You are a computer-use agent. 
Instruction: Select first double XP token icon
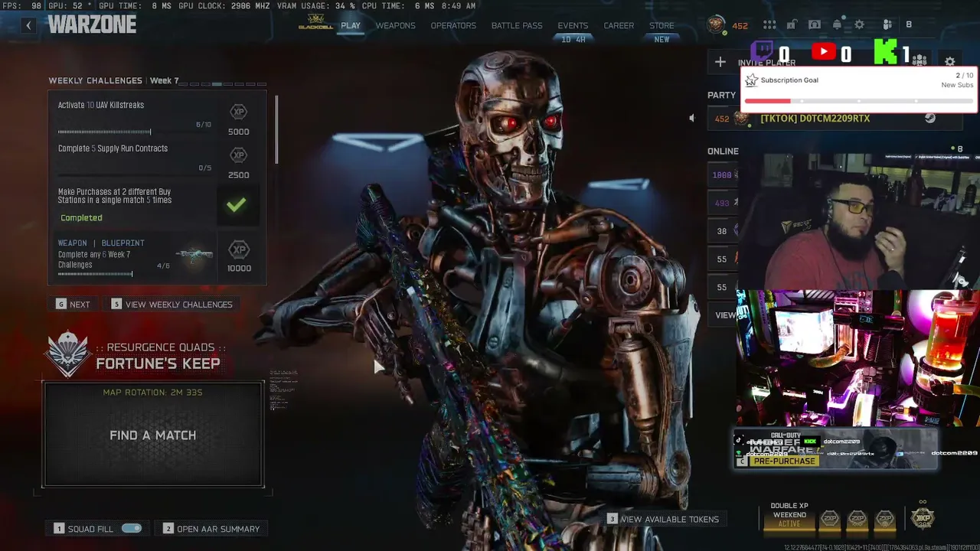pyautogui.click(x=829, y=519)
